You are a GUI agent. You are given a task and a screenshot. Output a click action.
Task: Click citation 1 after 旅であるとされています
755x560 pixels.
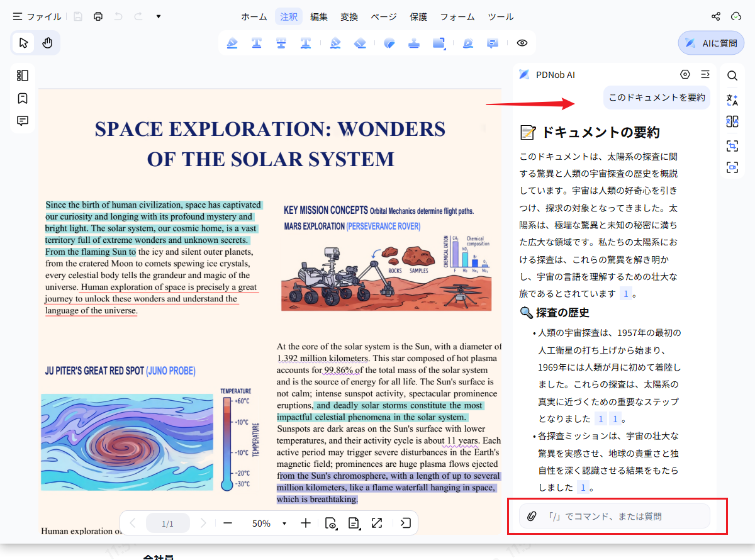(x=625, y=293)
